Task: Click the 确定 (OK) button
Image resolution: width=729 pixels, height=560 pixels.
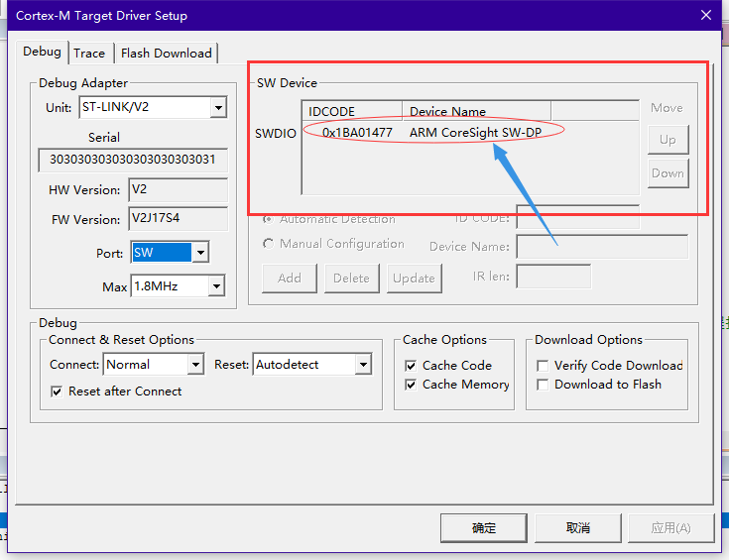Action: click(x=484, y=528)
